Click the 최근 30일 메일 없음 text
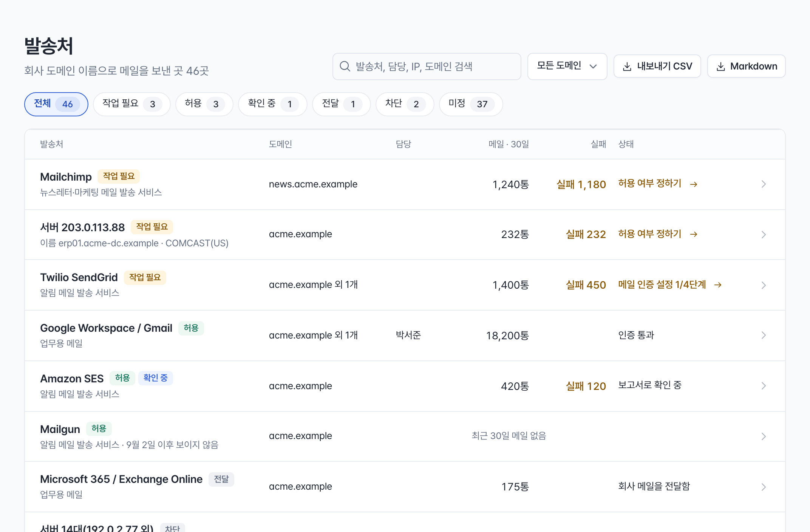The image size is (810, 532). coord(509,436)
